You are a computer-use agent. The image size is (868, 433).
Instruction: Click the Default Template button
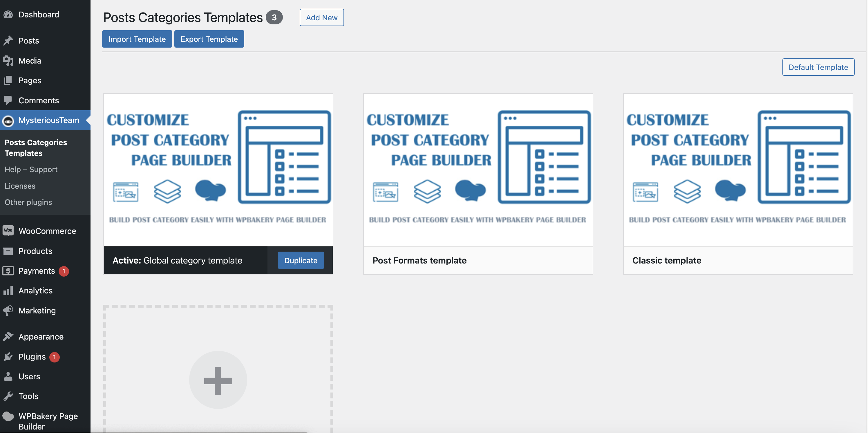tap(818, 67)
